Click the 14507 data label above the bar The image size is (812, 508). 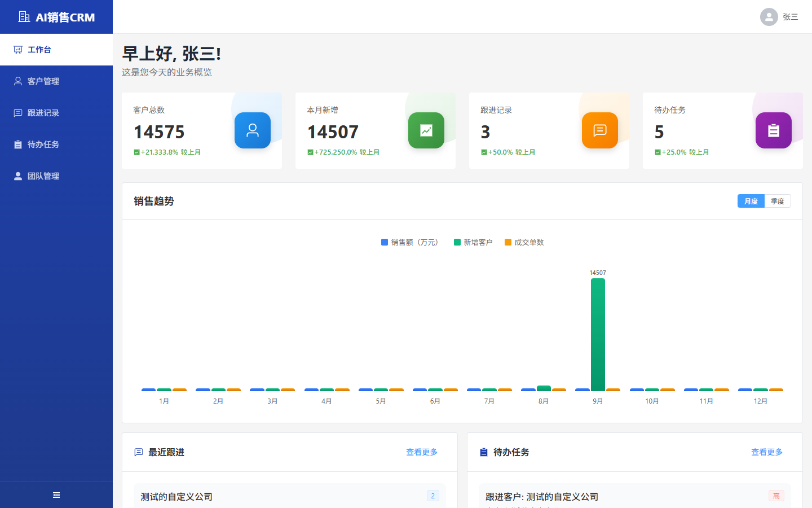pos(598,273)
